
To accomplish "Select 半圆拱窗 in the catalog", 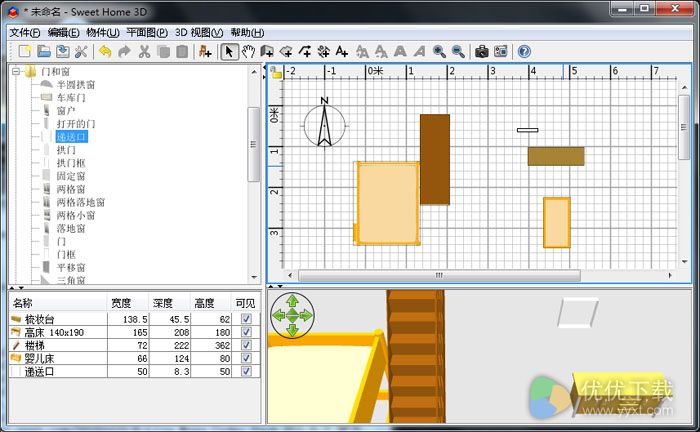I will click(76, 84).
